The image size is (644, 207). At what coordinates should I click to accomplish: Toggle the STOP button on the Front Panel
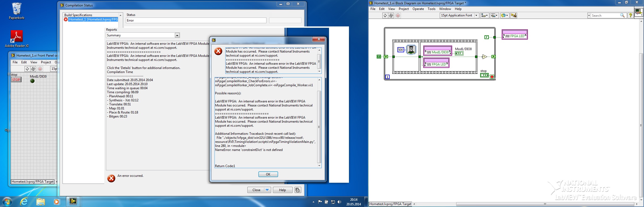(16, 80)
